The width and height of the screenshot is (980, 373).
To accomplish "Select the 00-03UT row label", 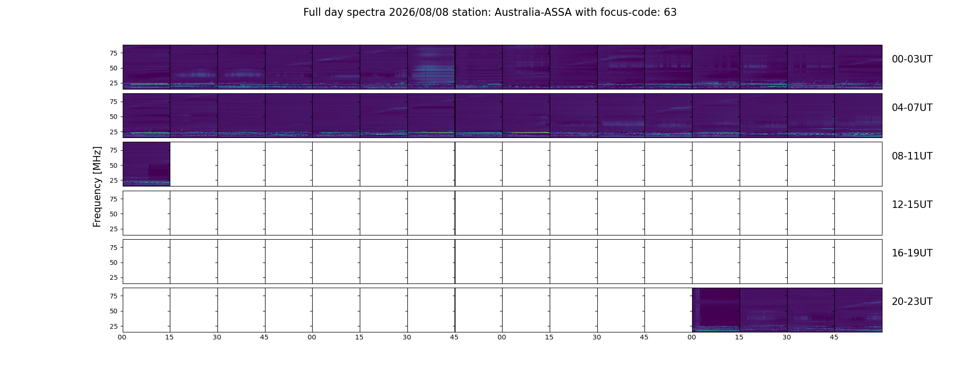I will (x=912, y=59).
